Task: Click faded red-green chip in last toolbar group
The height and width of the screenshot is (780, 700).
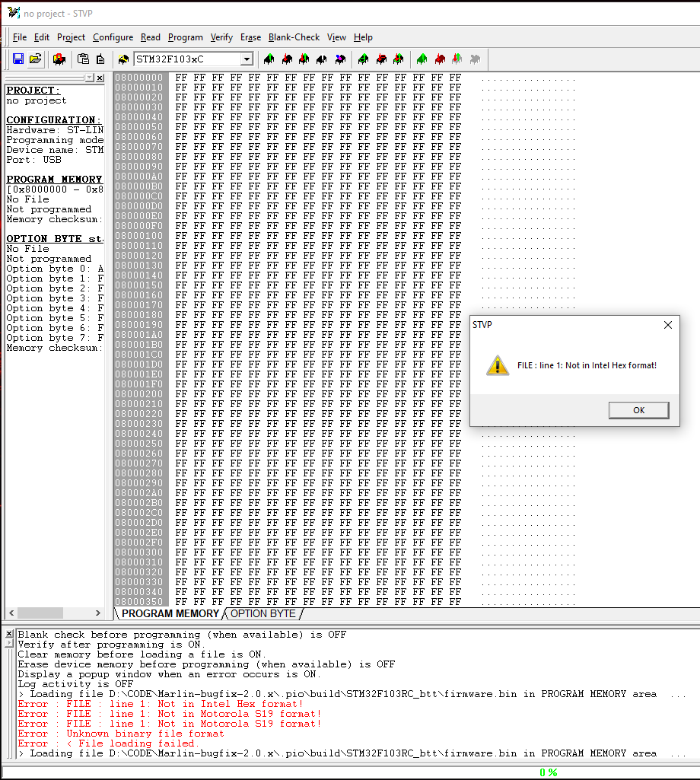Action: [457, 59]
